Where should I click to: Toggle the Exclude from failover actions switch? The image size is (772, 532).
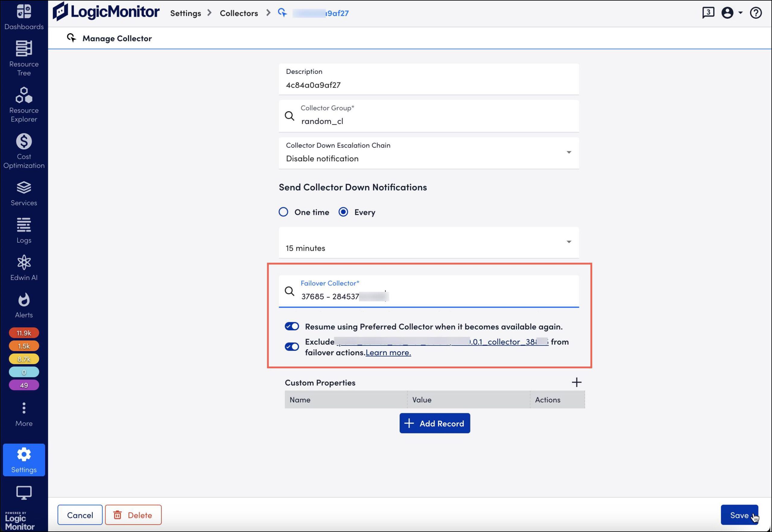[x=292, y=347]
